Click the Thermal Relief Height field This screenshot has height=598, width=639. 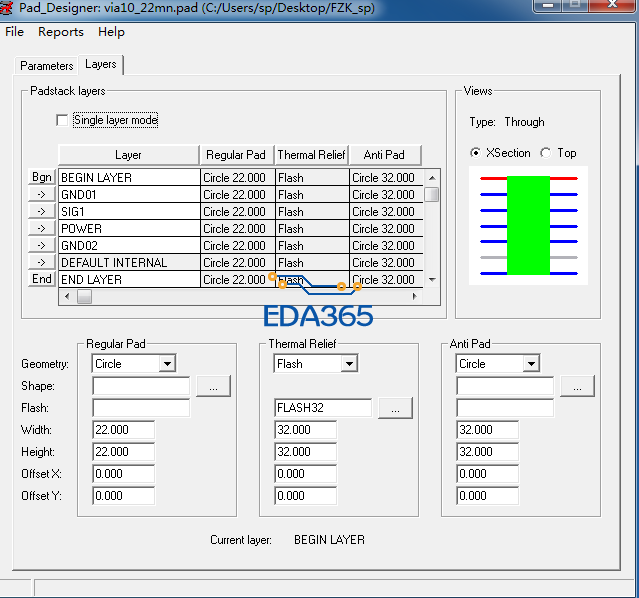[x=306, y=452]
